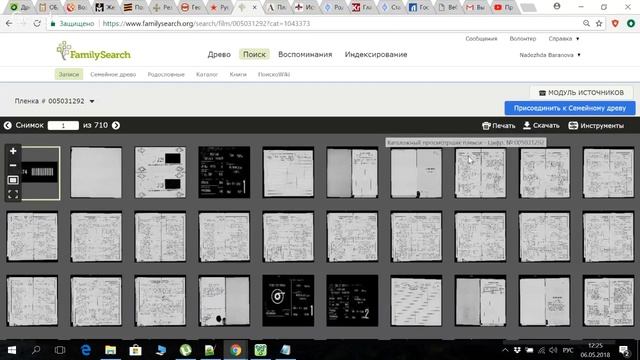Viewport: 640px width, 360px height.
Task: Switch to the Gmail browser tab
Action: pyautogui.click(x=475, y=7)
